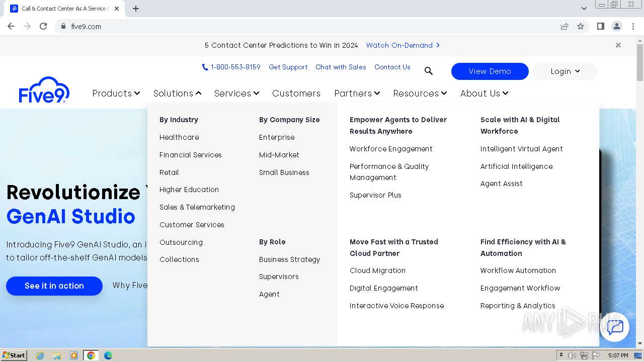
Task: Bookmark this page with star icon
Action: tap(581, 26)
